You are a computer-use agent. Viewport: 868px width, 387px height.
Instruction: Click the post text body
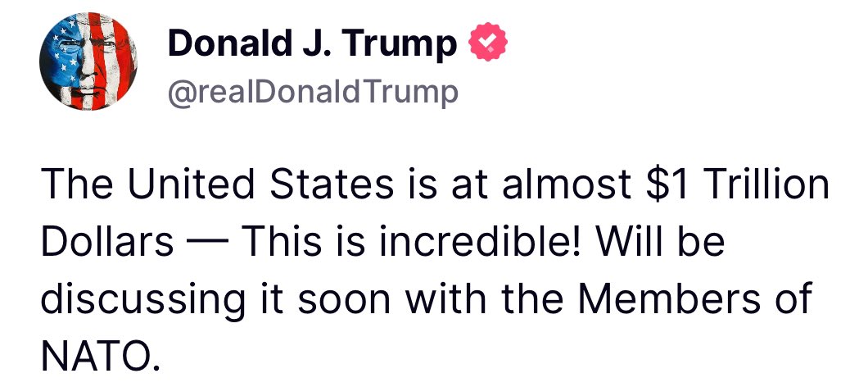pos(435,270)
